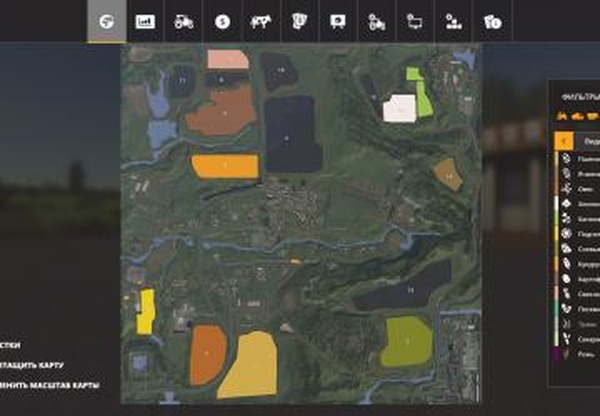Open the bar chart prices tab

[145, 21]
